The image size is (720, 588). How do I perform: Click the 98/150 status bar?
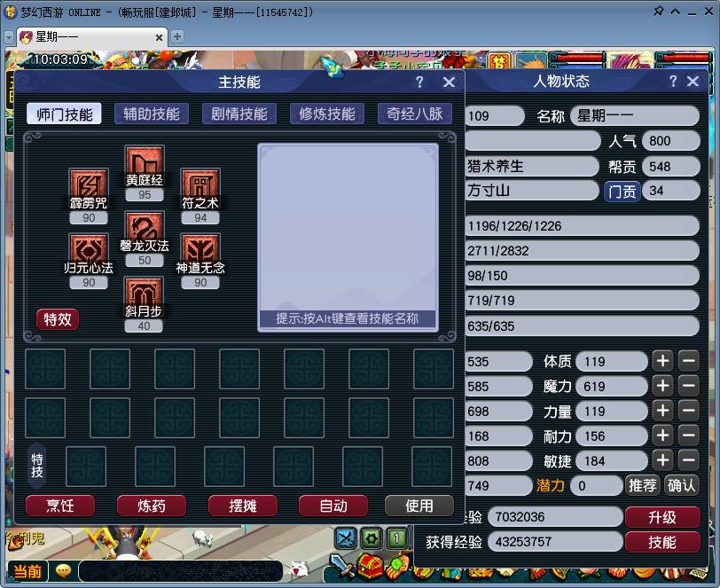coord(582,276)
